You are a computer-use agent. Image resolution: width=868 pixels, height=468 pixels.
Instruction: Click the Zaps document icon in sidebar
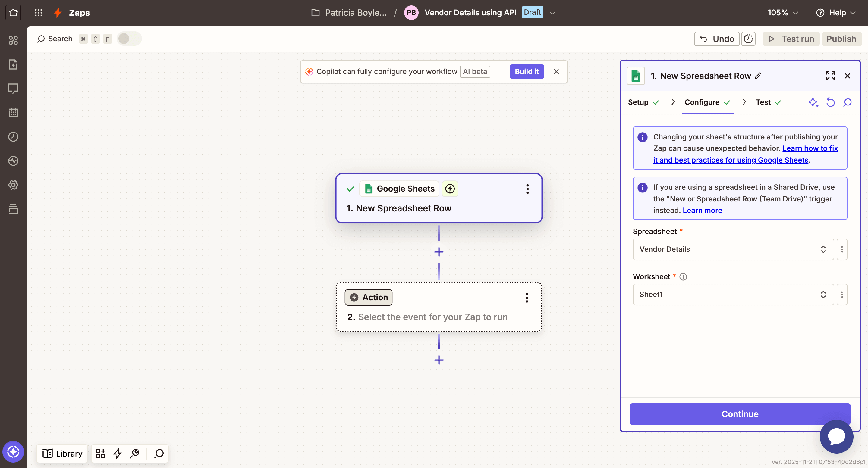(x=14, y=64)
